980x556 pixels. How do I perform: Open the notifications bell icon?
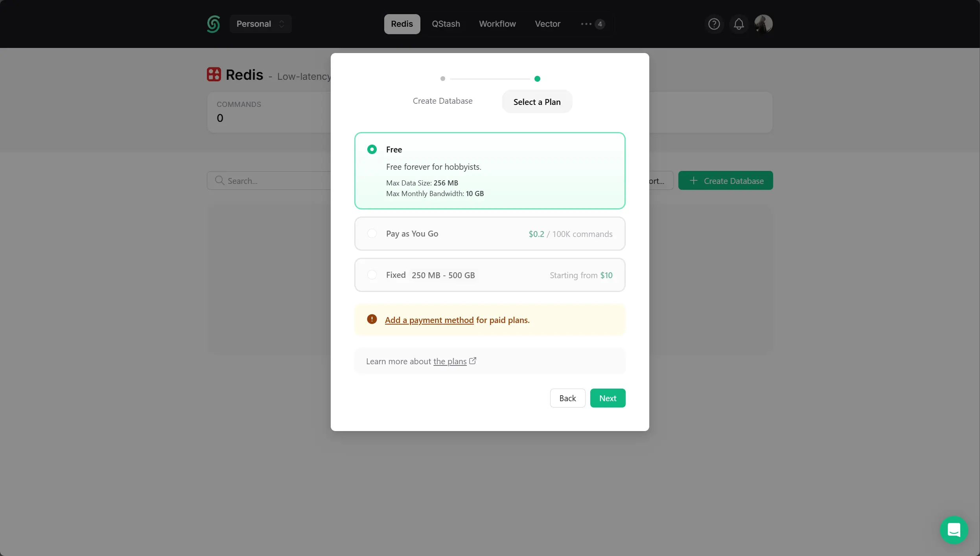pyautogui.click(x=739, y=24)
